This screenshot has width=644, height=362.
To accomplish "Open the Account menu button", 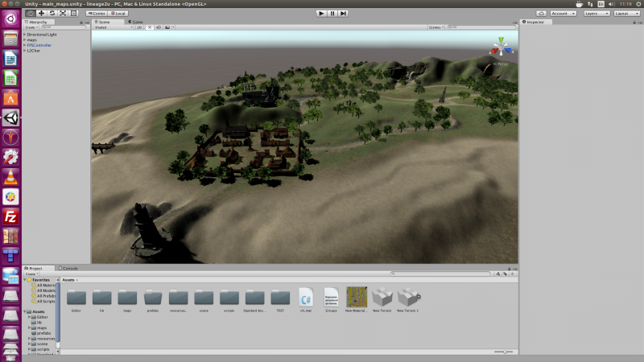I will [x=562, y=13].
